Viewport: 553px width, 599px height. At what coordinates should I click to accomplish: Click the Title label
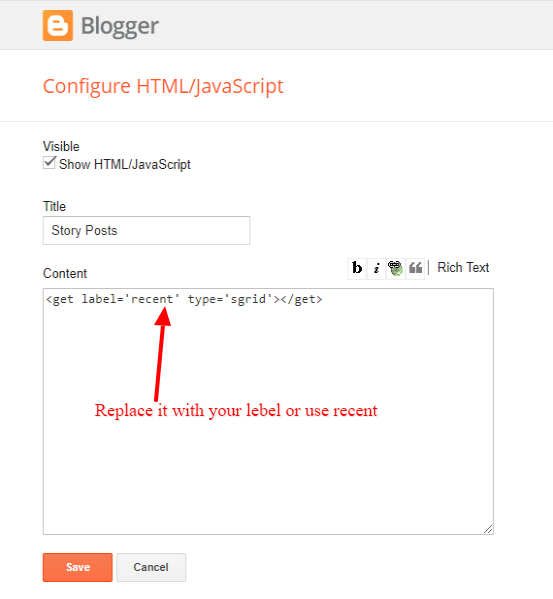click(54, 206)
